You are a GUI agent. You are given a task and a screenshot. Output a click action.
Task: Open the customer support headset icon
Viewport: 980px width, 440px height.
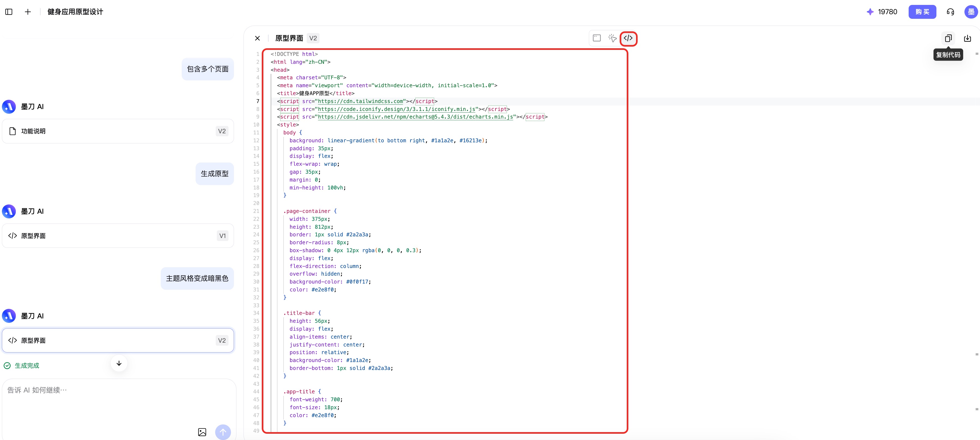coord(950,12)
